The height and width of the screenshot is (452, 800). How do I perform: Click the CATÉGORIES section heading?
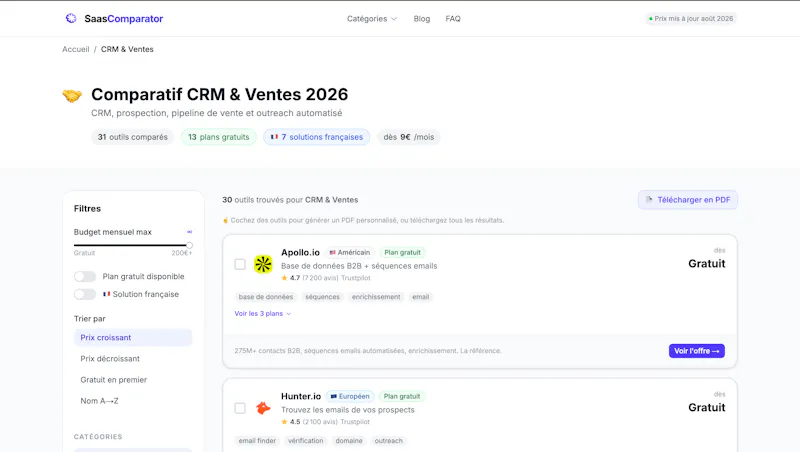point(98,437)
